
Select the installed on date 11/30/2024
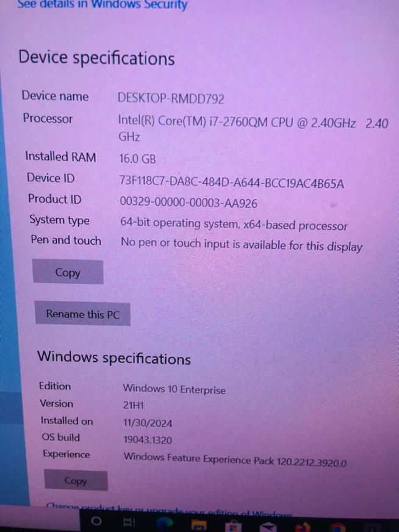coord(148,423)
